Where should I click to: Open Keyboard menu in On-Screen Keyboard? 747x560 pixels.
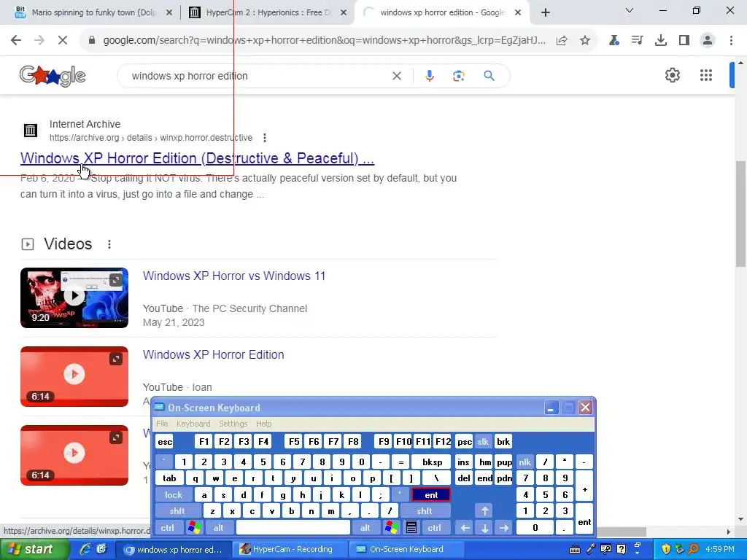pos(193,424)
